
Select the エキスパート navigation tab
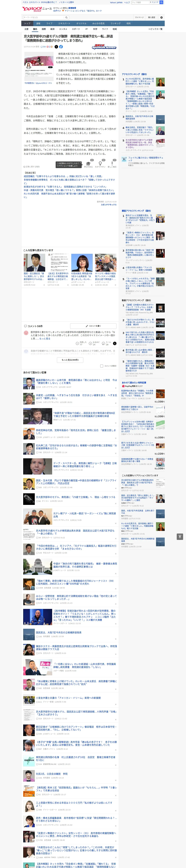[64, 24]
